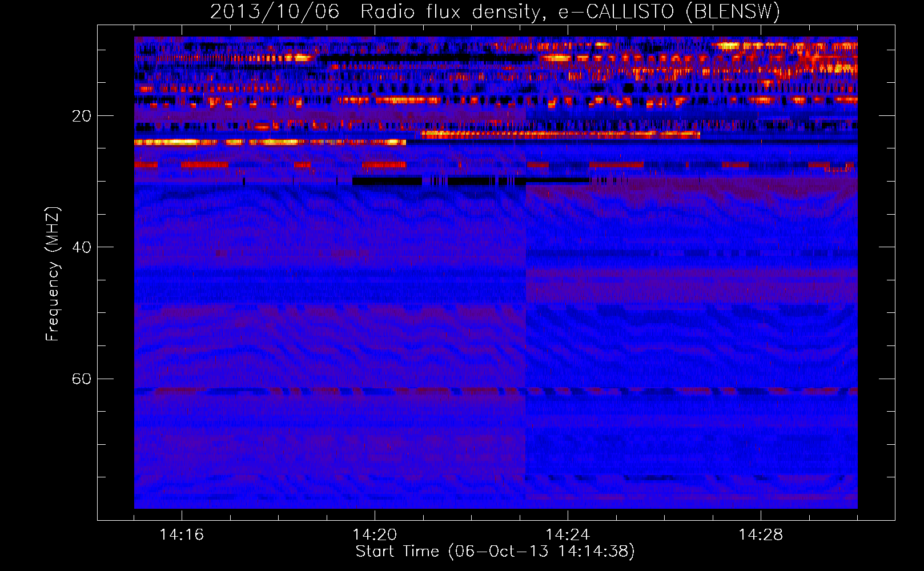Click the 40 MHz frequency tick label
The height and width of the screenshot is (571, 924).
pos(82,247)
